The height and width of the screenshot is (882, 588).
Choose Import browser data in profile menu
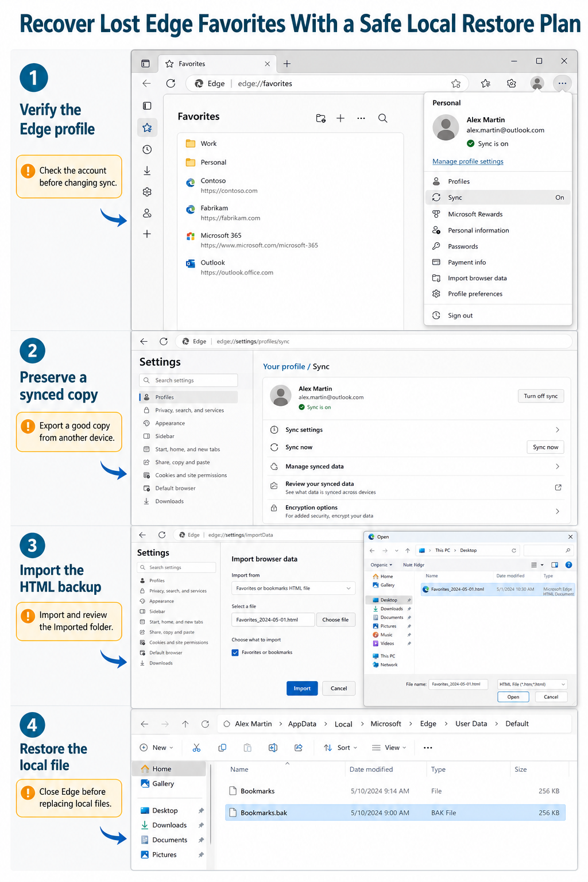pyautogui.click(x=498, y=278)
